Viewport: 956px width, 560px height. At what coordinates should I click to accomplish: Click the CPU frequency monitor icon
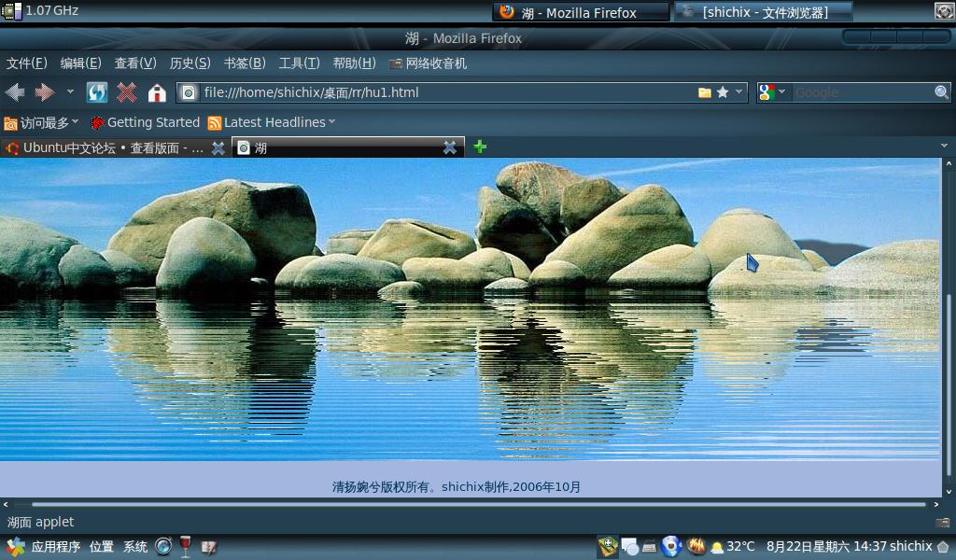click(x=11, y=10)
